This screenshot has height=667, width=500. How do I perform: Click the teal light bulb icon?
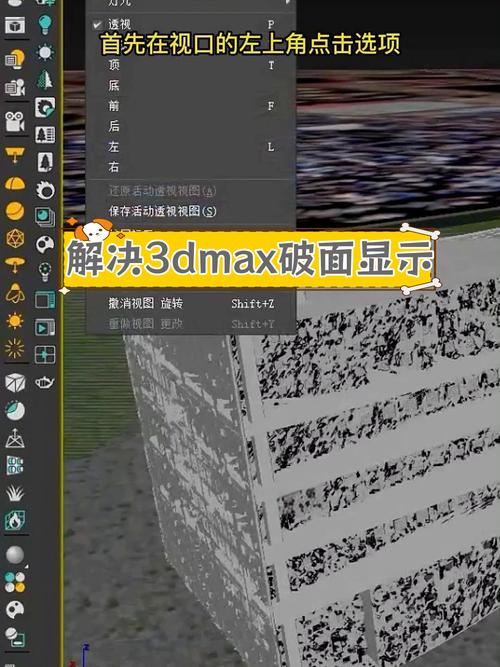point(45,24)
